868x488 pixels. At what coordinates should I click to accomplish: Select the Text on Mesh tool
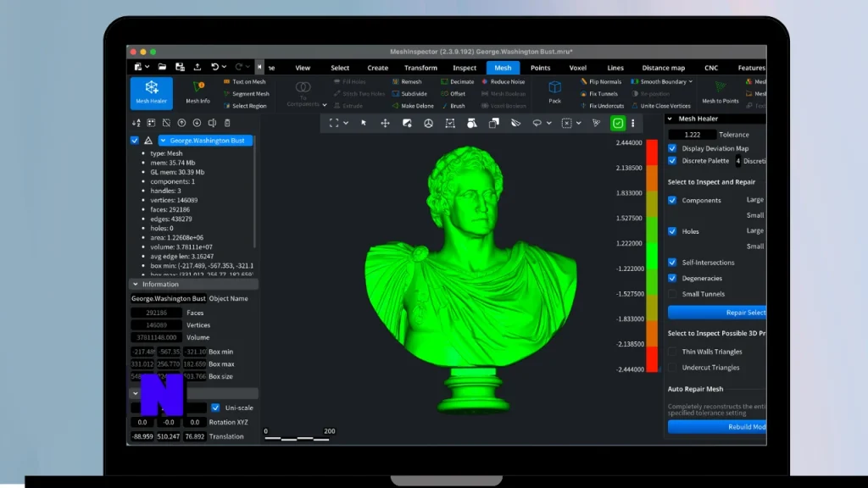tap(244, 81)
